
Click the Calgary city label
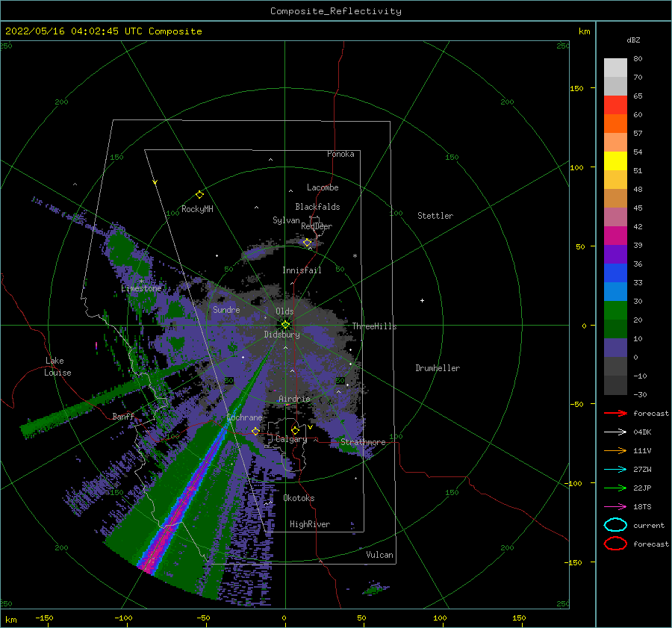pos(291,439)
